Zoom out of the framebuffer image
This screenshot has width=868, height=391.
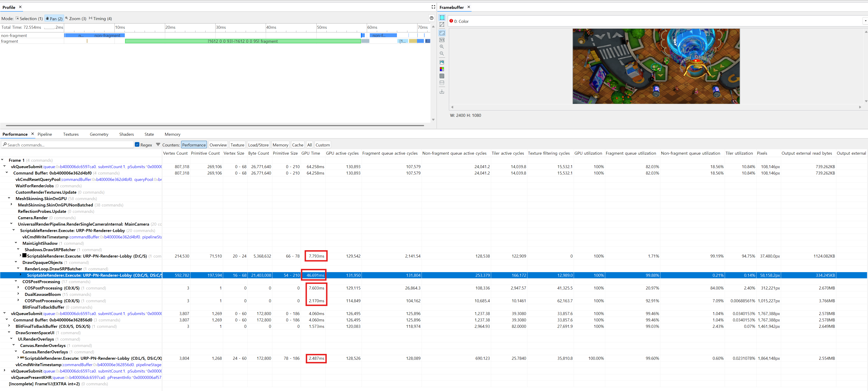click(x=442, y=54)
